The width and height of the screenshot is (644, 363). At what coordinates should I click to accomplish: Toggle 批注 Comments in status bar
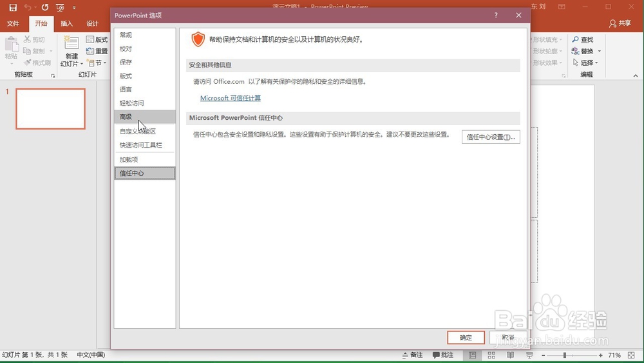click(443, 355)
